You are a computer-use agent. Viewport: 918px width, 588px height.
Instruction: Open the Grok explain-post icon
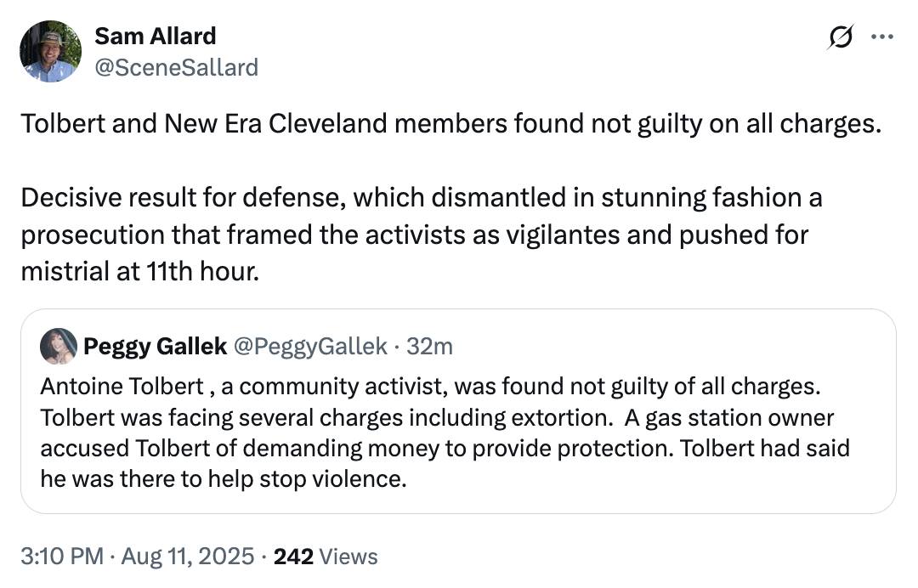841,37
